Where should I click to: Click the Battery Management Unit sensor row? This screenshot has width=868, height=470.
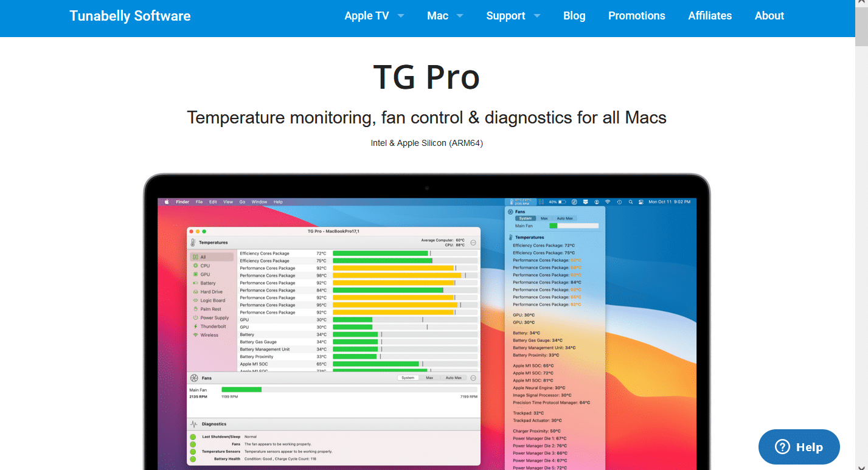pos(358,349)
